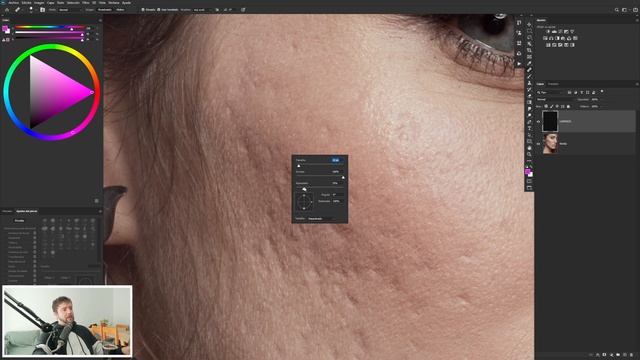Click the Motivo source button
This screenshot has width=640, height=360.
pos(120,9)
